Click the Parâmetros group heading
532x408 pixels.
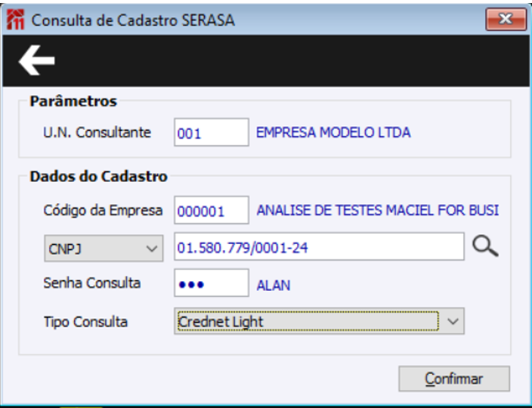pyautogui.click(x=73, y=100)
